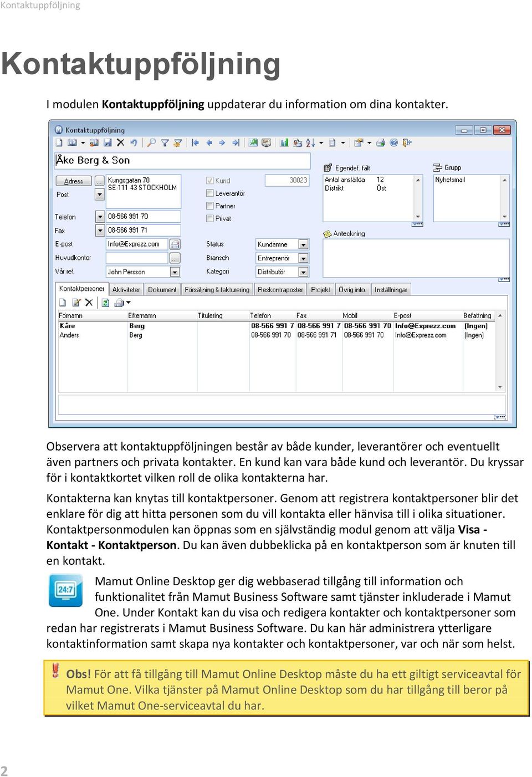Select Nyhetsmail in the Grupp list

click(x=450, y=180)
